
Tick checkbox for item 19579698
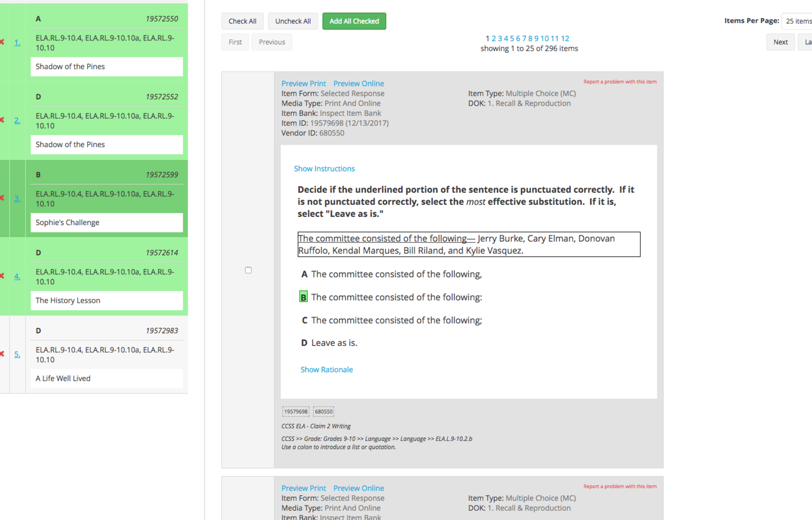[x=248, y=270]
